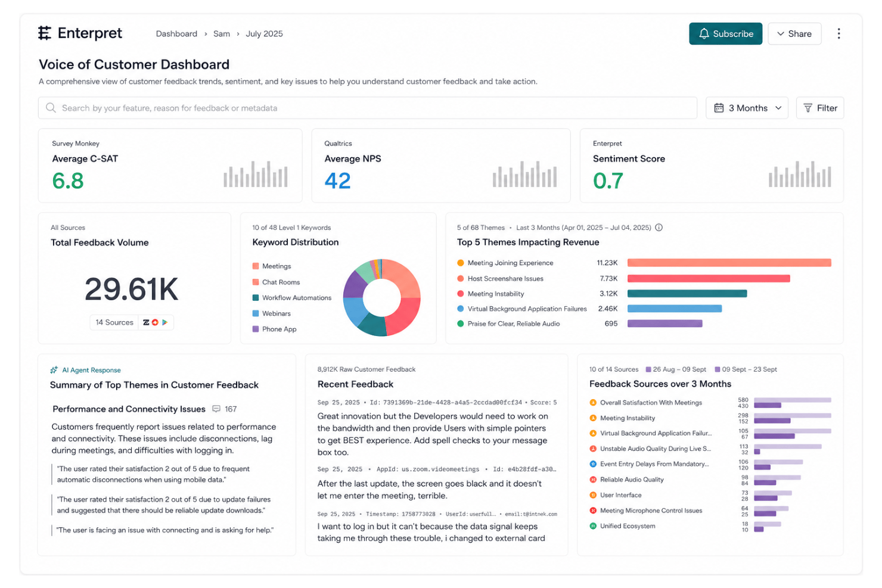Click the Meeting Joining Experience theme dot
The image size is (882, 588).
461,263
